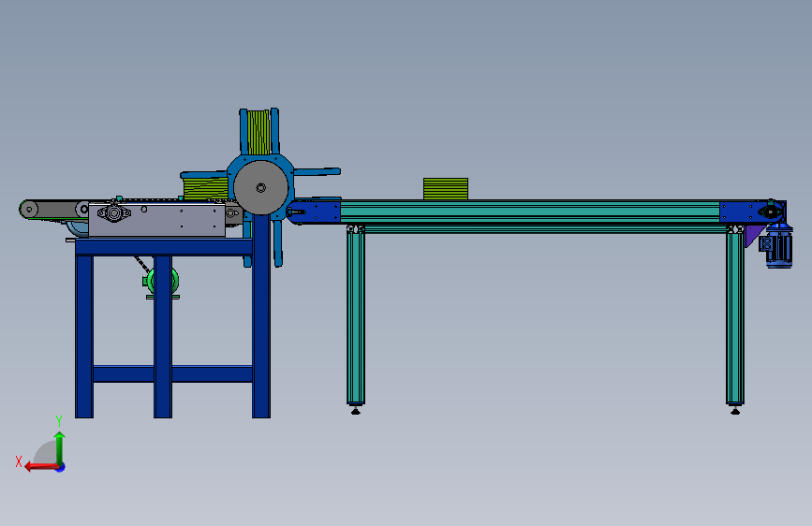Select the lower horizontal crossbar of the blue frame
The width and height of the screenshot is (812, 526).
172,373
